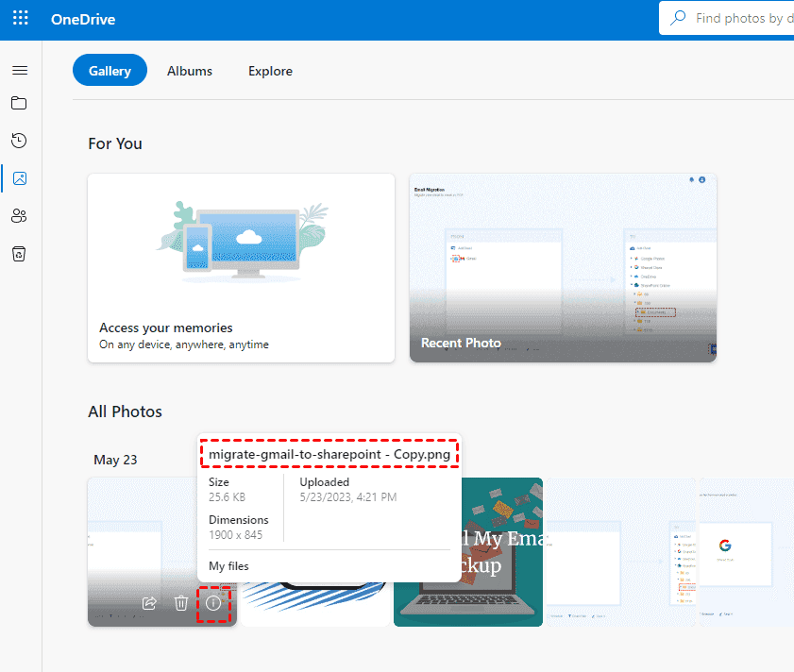The image size is (794, 672).
Task: Open the fourth photo with folder tree
Action: click(x=621, y=552)
